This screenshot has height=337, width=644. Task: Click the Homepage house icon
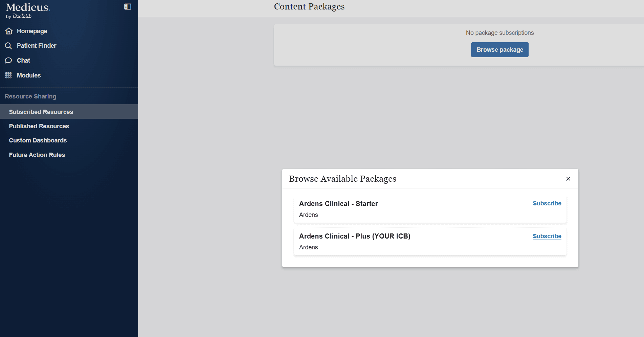click(x=9, y=31)
